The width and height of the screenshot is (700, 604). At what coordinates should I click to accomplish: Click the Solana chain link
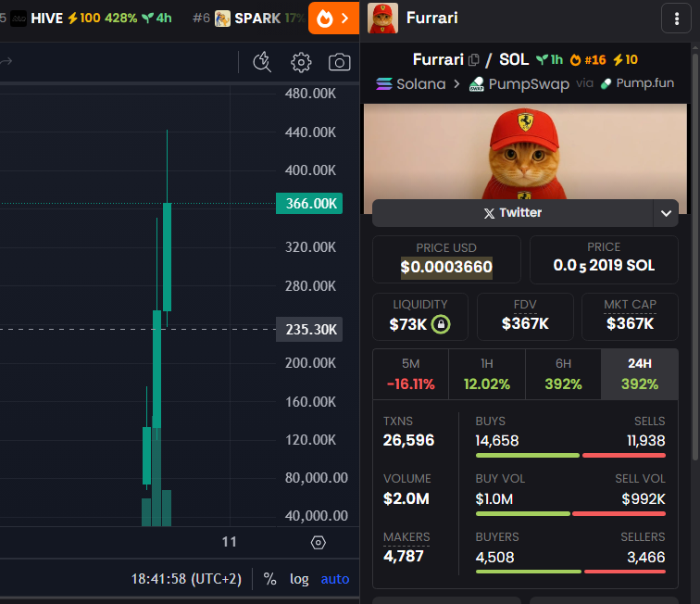411,84
